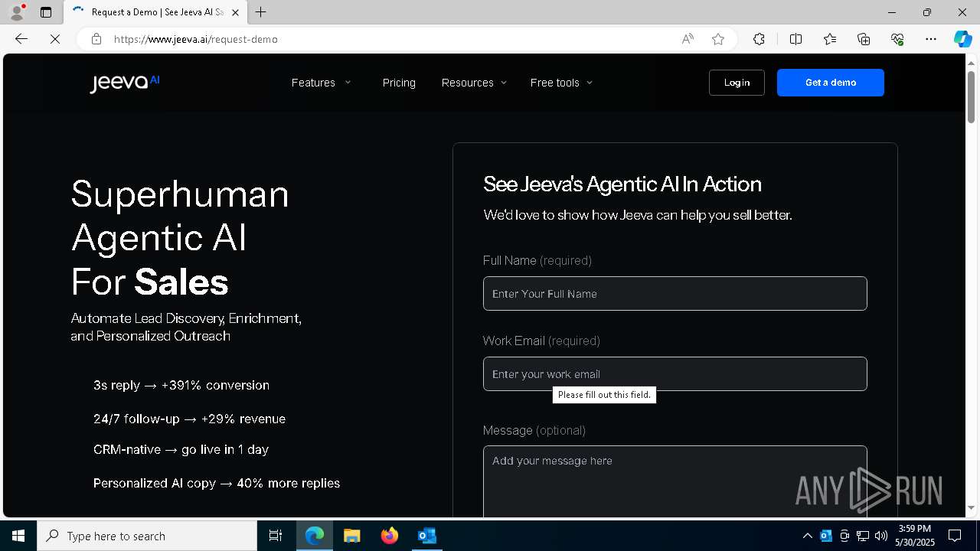Click the page vertical scrollbar thumb
This screenshot has height=551, width=980.
point(971,98)
